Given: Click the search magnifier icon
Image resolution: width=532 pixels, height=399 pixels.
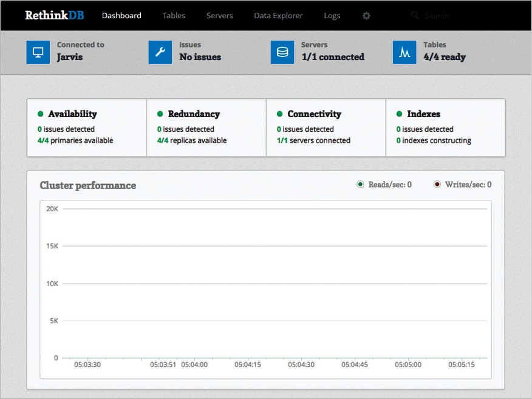Looking at the screenshot, I should point(415,15).
